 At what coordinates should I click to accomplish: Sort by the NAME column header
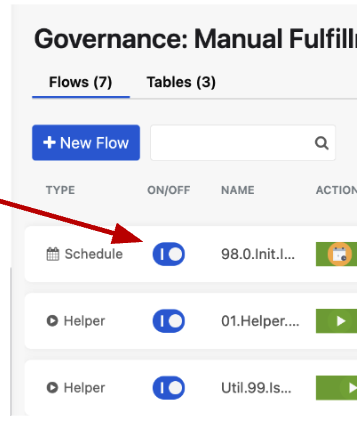tap(238, 190)
